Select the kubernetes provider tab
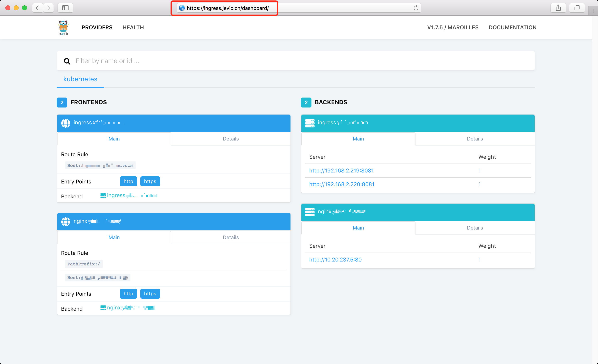The height and width of the screenshot is (364, 598). pyautogui.click(x=80, y=79)
